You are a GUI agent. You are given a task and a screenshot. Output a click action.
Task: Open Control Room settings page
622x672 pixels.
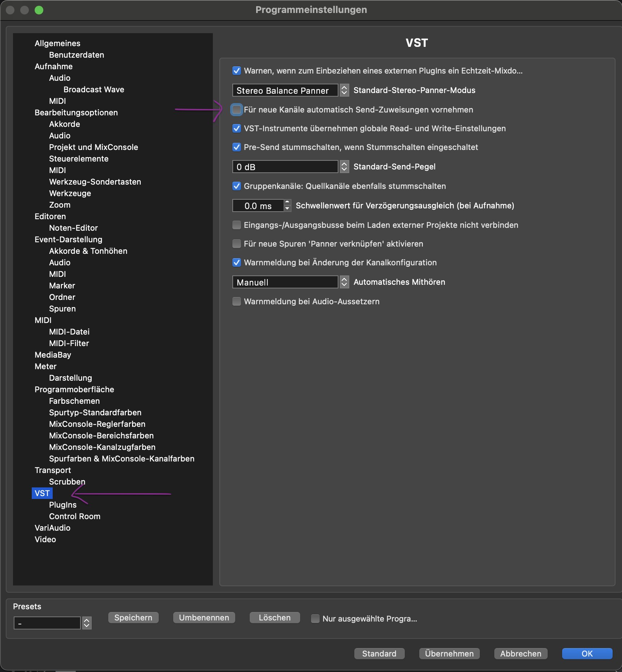coord(75,516)
